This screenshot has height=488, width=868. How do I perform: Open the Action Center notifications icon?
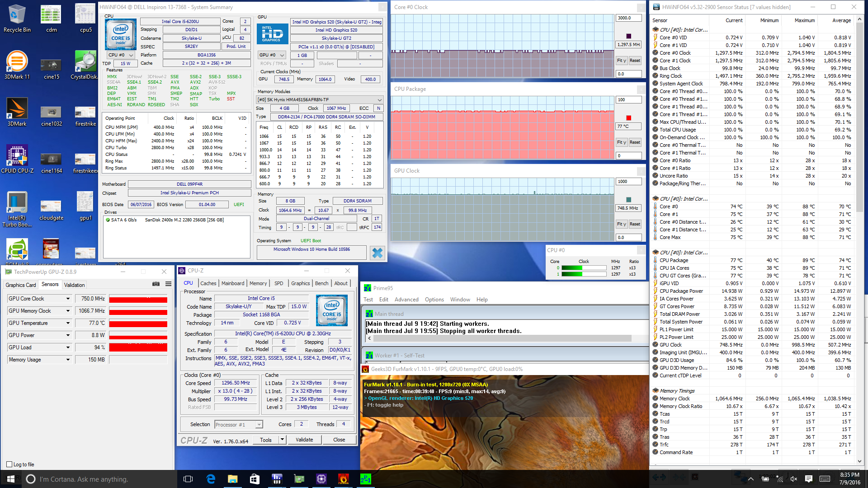pyautogui.click(x=809, y=479)
